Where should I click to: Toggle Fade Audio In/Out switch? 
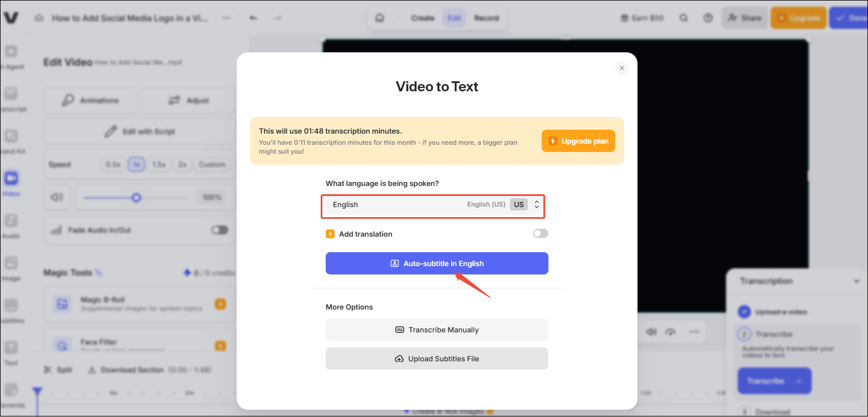click(x=220, y=230)
